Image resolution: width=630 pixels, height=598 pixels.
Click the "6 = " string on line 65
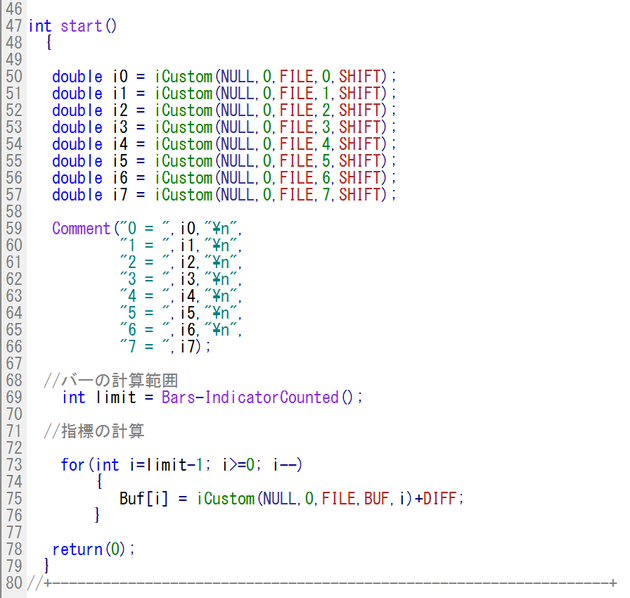click(145, 330)
